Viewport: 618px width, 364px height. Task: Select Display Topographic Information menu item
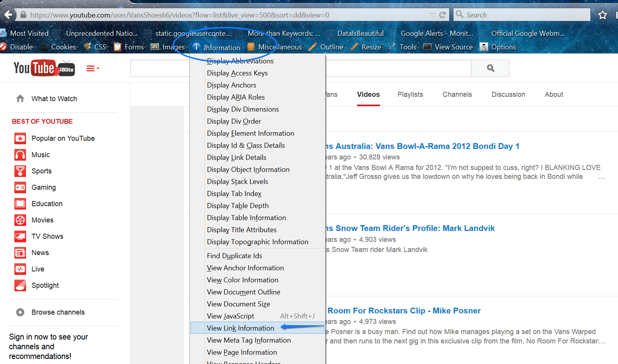pos(257,242)
